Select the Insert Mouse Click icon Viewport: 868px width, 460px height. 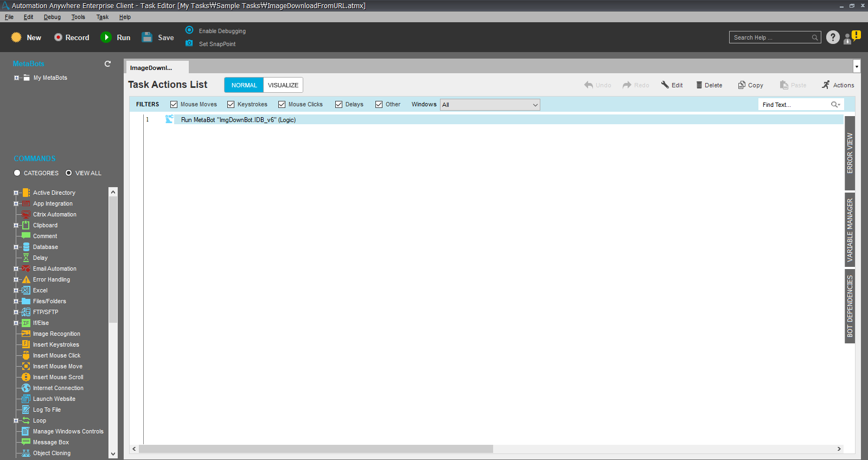coord(26,355)
